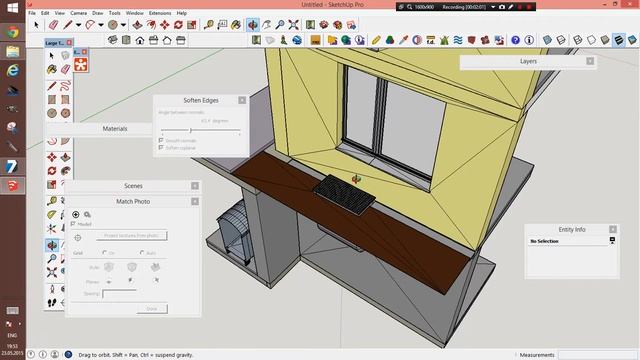Open the Line tool dropdown arrow
This screenshot has width=640, height=360.
pos(78,25)
